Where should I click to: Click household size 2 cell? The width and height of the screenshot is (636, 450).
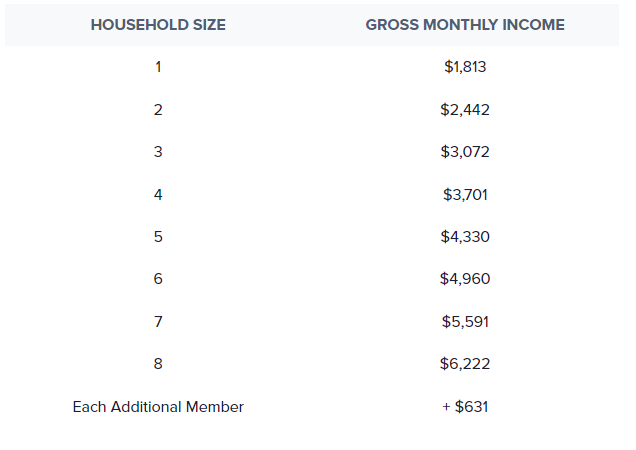pyautogui.click(x=158, y=110)
